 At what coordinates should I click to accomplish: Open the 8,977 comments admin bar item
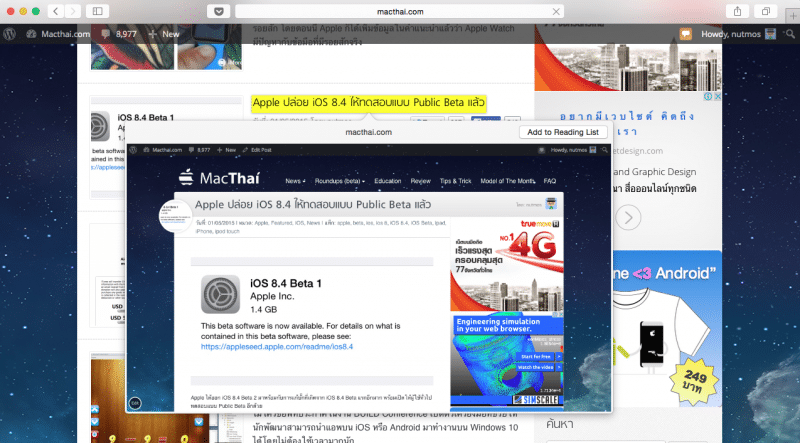(x=119, y=34)
